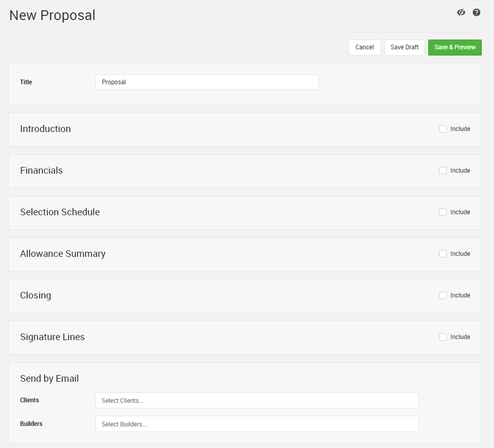Click the Builders field label
This screenshot has width=494, height=448.
tap(31, 424)
